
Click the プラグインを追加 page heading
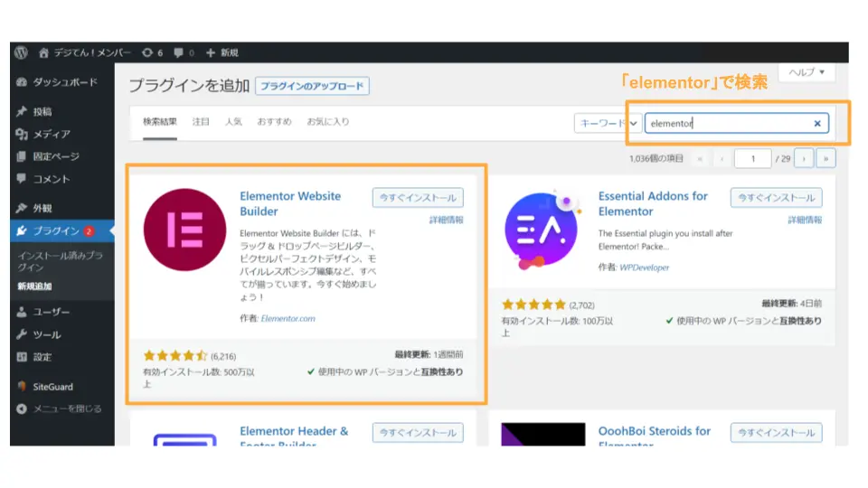point(189,86)
